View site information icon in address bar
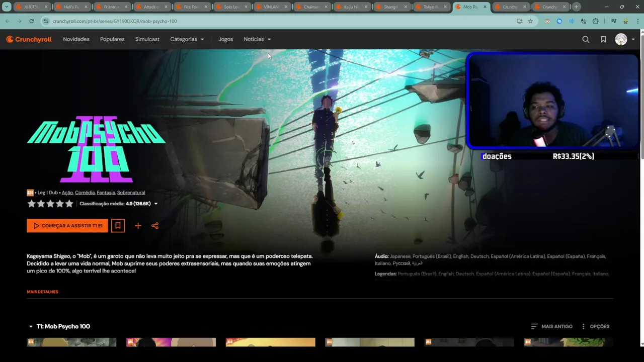 tap(46, 21)
